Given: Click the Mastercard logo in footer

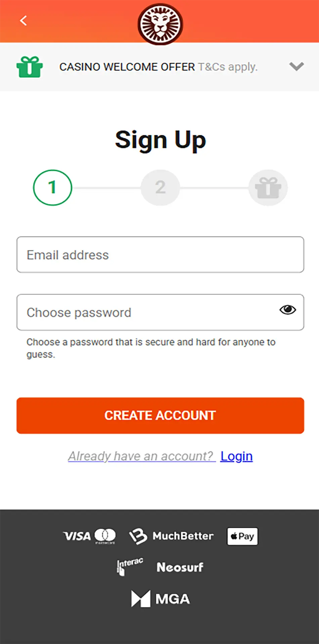Looking at the screenshot, I should pos(105,536).
